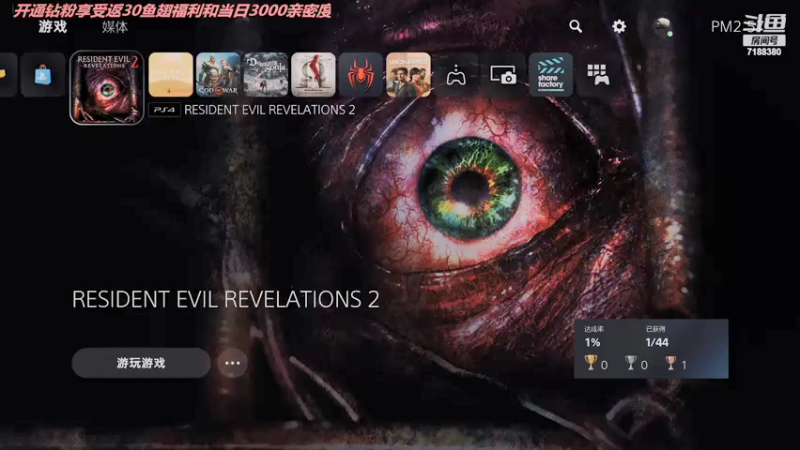Launch the Share Factory app
This screenshot has height=450, width=800.
551,74
